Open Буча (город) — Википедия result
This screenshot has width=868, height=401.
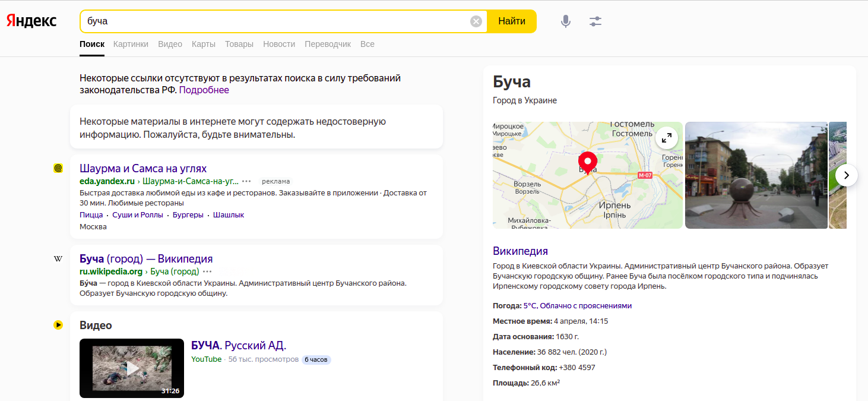click(x=146, y=259)
